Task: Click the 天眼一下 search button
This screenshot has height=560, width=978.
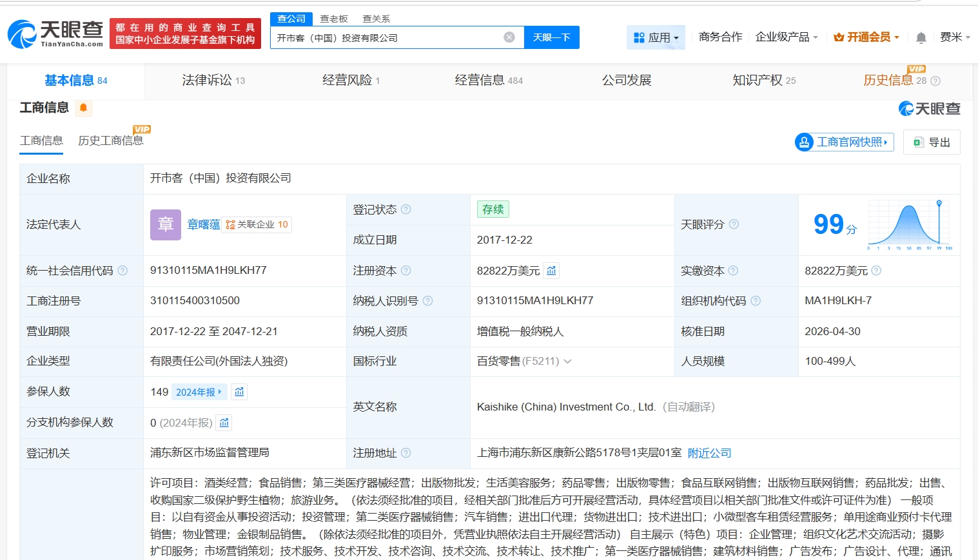Action: [x=552, y=37]
